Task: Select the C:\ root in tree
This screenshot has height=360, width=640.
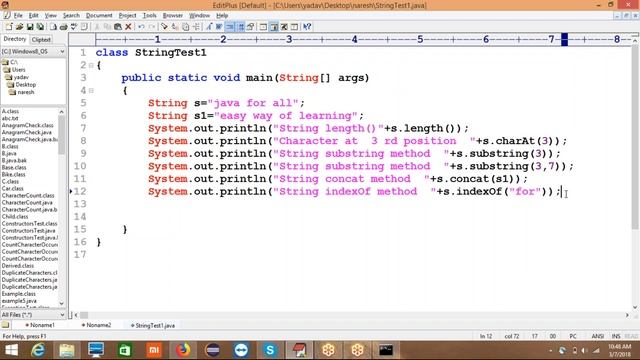Action: click(x=13, y=62)
